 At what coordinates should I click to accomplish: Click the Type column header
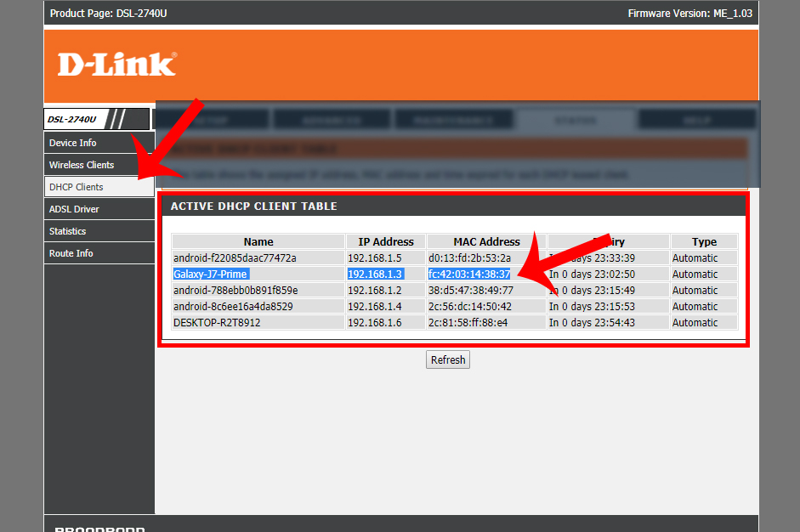(704, 241)
